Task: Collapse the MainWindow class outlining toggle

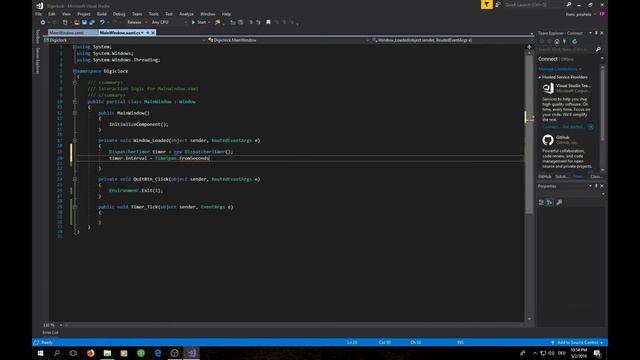Action: click(75, 102)
